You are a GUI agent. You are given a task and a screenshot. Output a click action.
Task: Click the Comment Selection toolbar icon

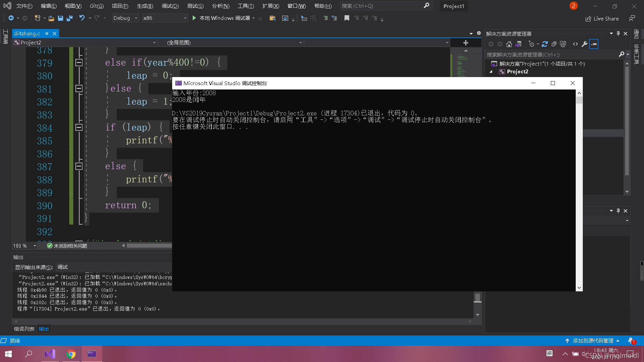tap(326, 18)
